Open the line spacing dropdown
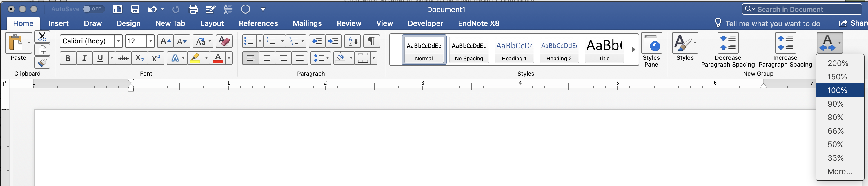 [x=321, y=58]
